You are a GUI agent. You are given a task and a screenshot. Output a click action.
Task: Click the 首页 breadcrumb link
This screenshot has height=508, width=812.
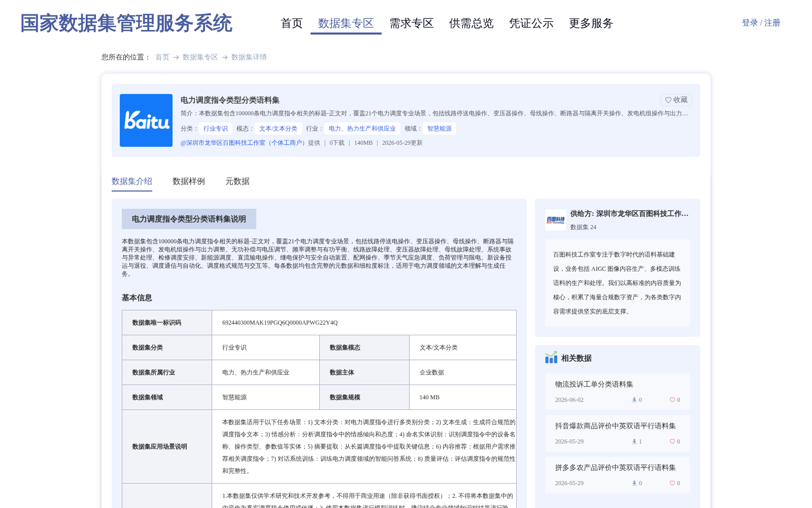tap(162, 57)
